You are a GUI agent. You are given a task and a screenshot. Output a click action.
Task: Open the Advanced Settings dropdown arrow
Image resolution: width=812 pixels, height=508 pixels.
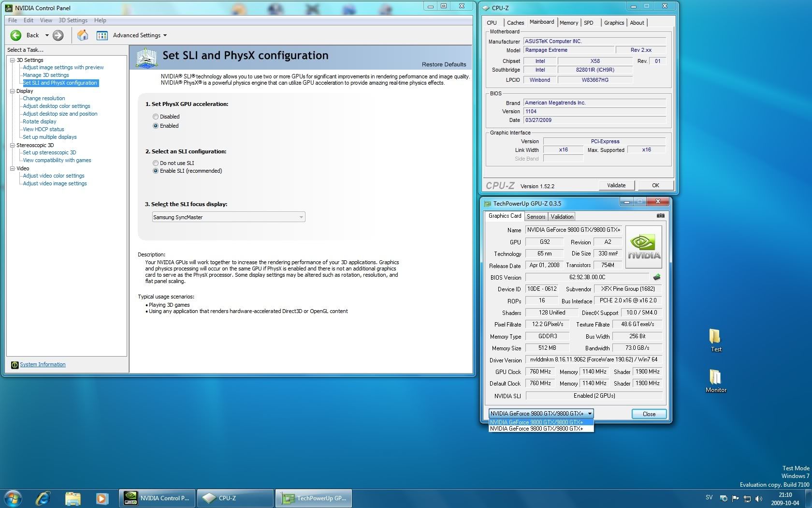[x=165, y=35]
